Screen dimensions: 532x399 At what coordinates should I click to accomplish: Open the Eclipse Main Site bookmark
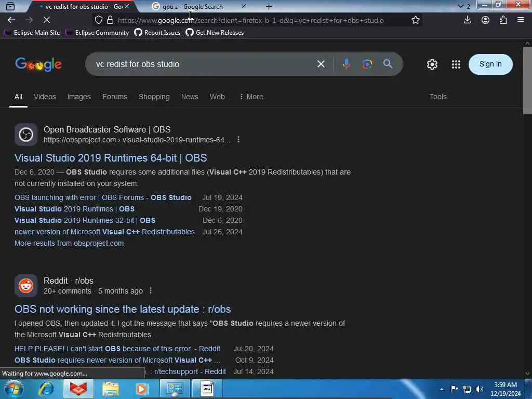pos(32,33)
